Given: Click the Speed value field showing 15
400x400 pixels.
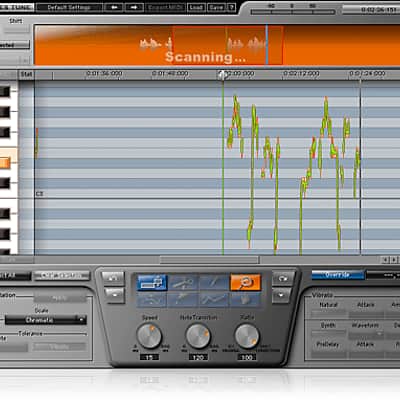Looking at the screenshot, I should pyautogui.click(x=149, y=357).
